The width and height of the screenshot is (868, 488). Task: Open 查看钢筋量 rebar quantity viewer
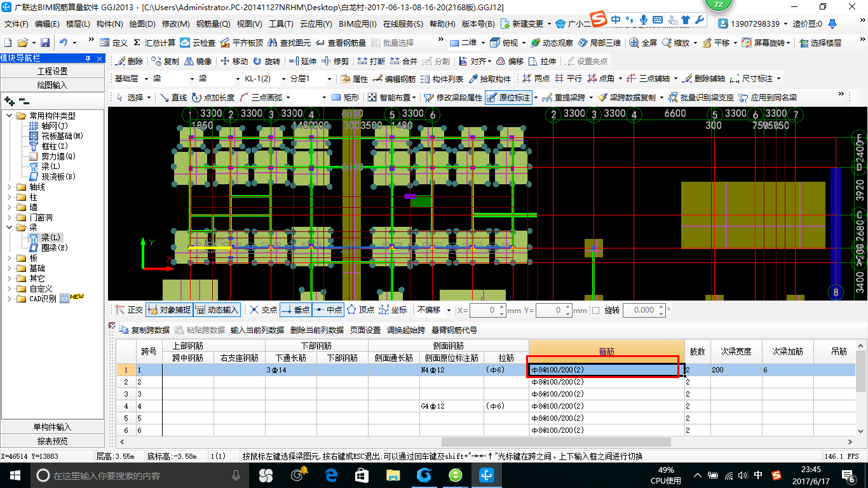(341, 43)
